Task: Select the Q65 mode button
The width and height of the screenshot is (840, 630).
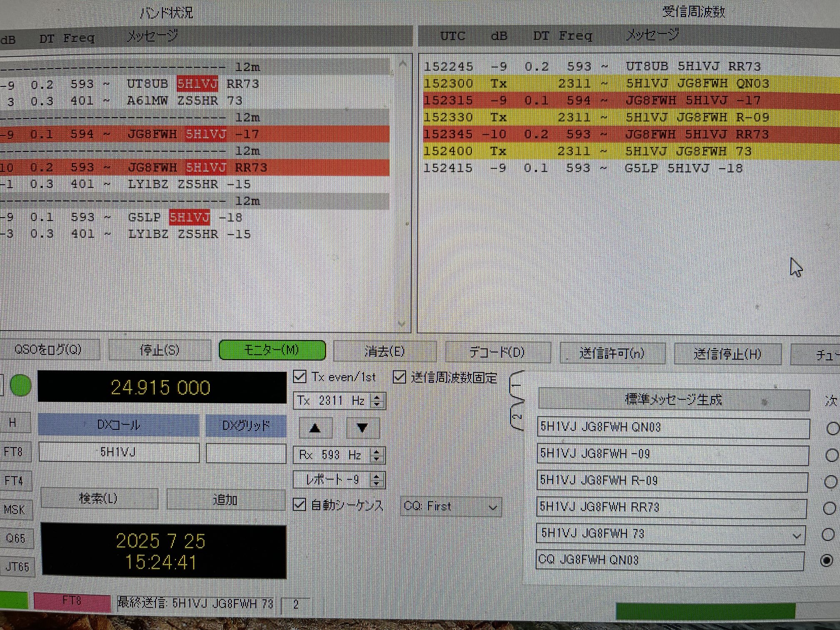Action: (x=16, y=538)
